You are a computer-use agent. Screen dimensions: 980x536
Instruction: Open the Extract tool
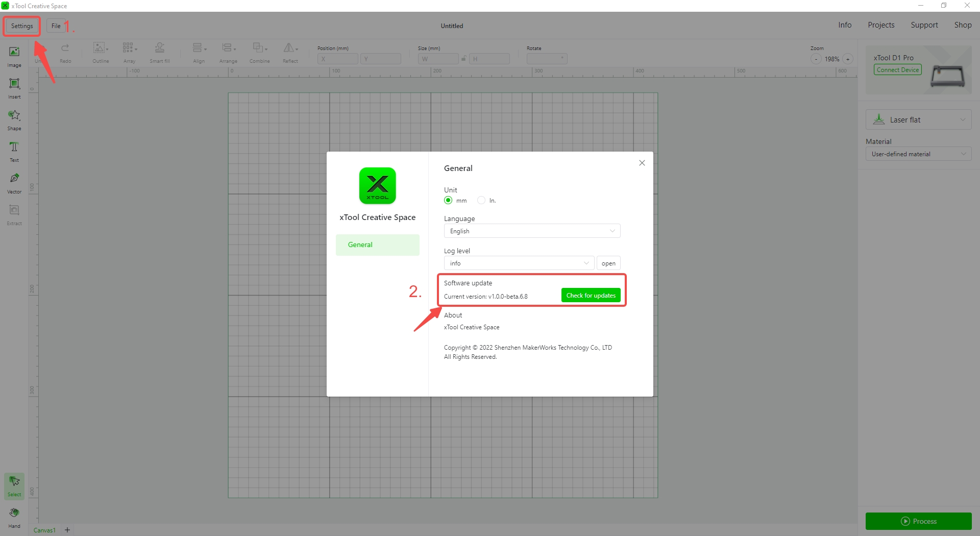click(x=14, y=214)
